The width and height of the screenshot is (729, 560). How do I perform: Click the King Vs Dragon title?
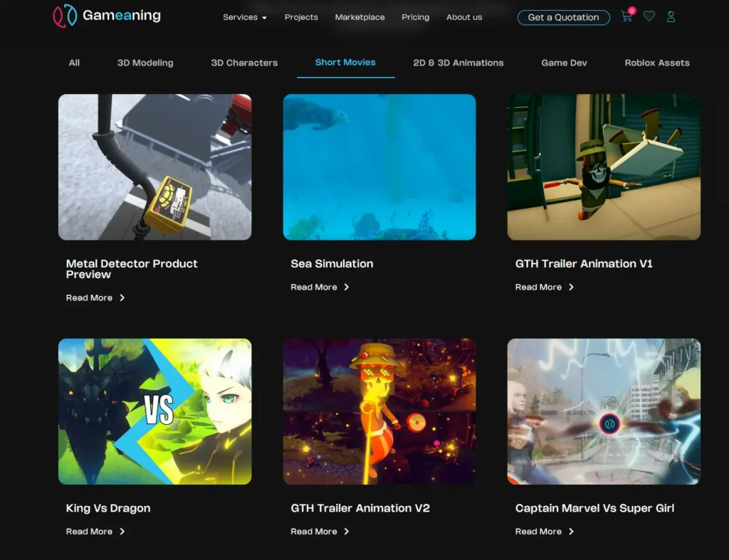[x=108, y=509]
